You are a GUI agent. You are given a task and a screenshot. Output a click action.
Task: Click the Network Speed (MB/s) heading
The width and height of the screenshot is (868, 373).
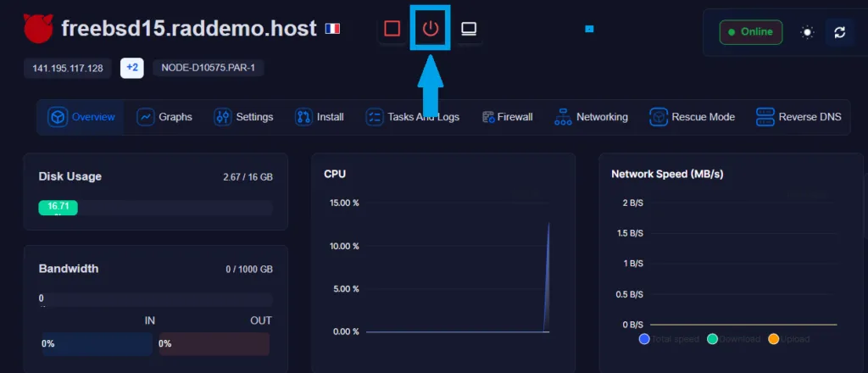click(x=667, y=175)
